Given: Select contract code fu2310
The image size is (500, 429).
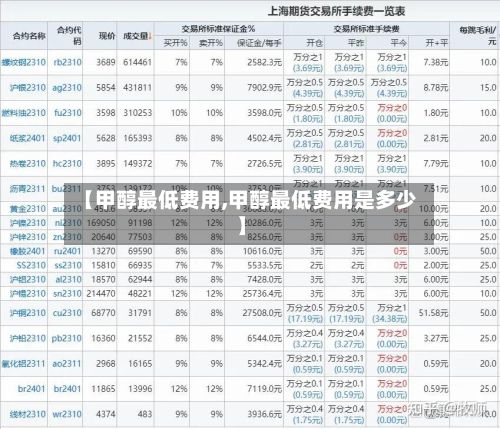Looking at the screenshot, I should (x=68, y=113).
